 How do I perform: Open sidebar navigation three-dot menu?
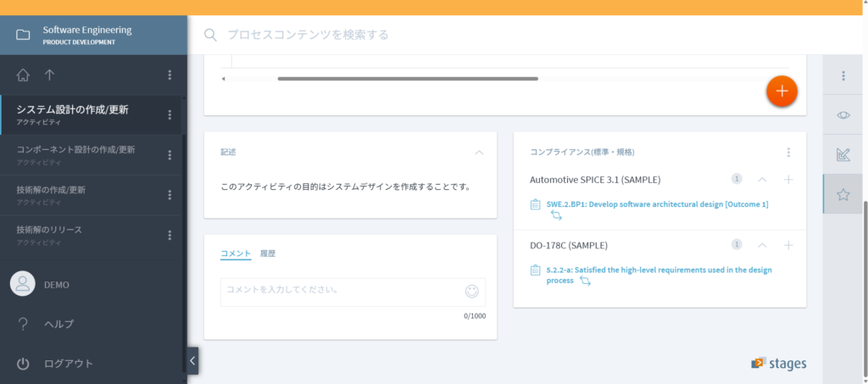tap(170, 75)
